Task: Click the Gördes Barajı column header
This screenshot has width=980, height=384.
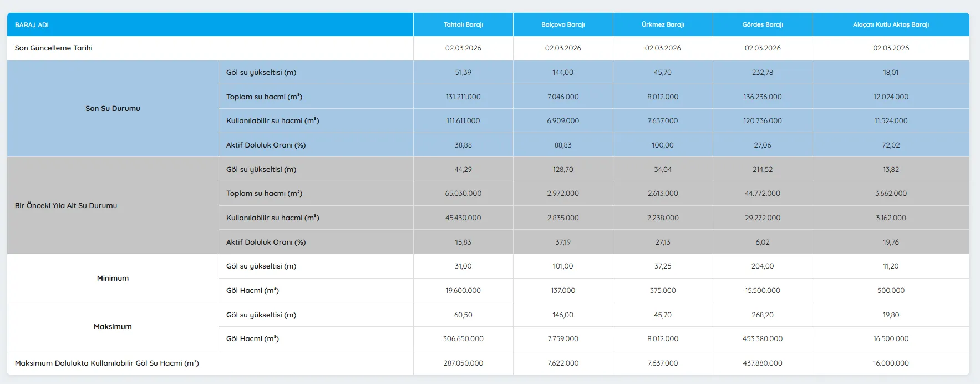Action: pos(763,24)
